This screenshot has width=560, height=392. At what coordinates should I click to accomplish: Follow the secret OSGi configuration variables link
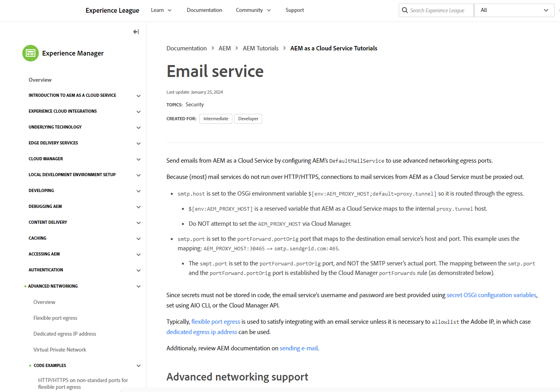click(x=491, y=295)
